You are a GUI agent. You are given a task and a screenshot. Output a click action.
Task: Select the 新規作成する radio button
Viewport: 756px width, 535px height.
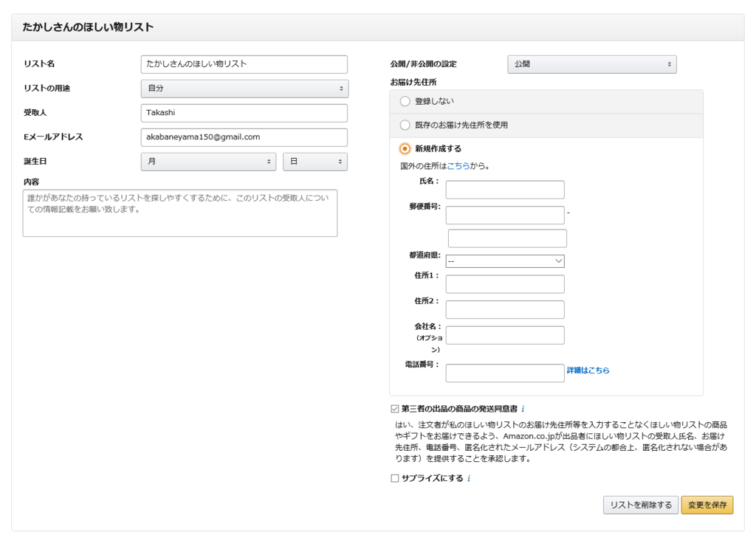(x=405, y=148)
